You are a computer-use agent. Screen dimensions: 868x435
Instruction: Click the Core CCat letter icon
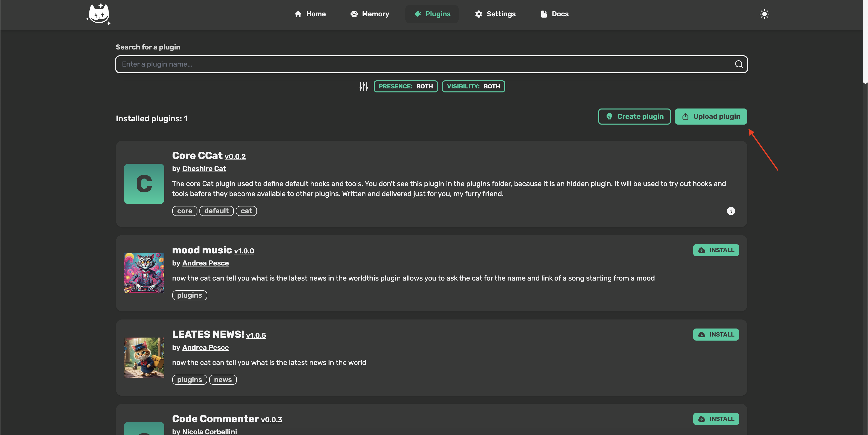(x=144, y=184)
